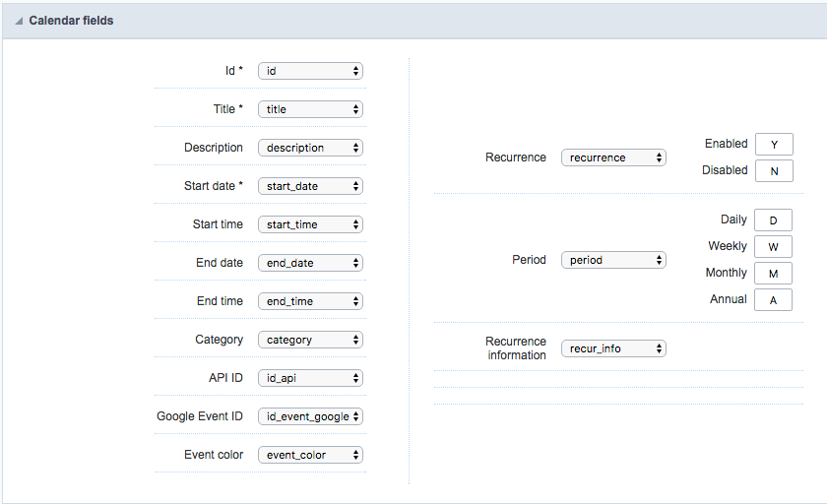Open the Category field dropdown
This screenshot has width=827, height=504.
(310, 340)
